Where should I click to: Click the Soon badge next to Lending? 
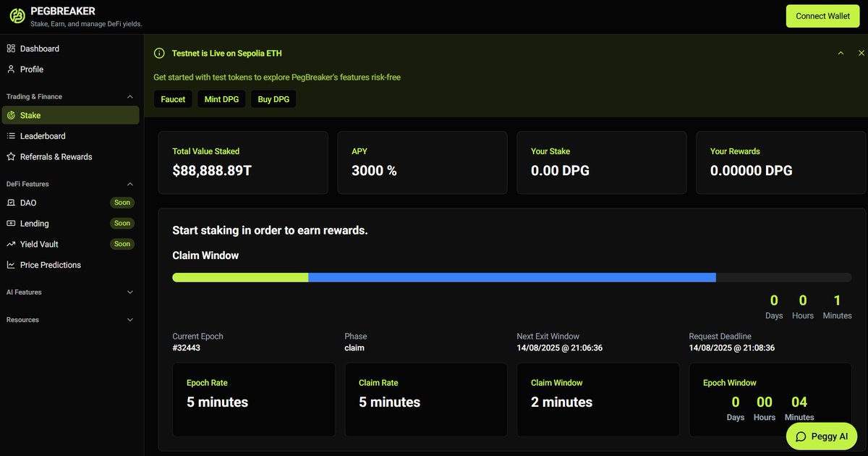pyautogui.click(x=122, y=224)
